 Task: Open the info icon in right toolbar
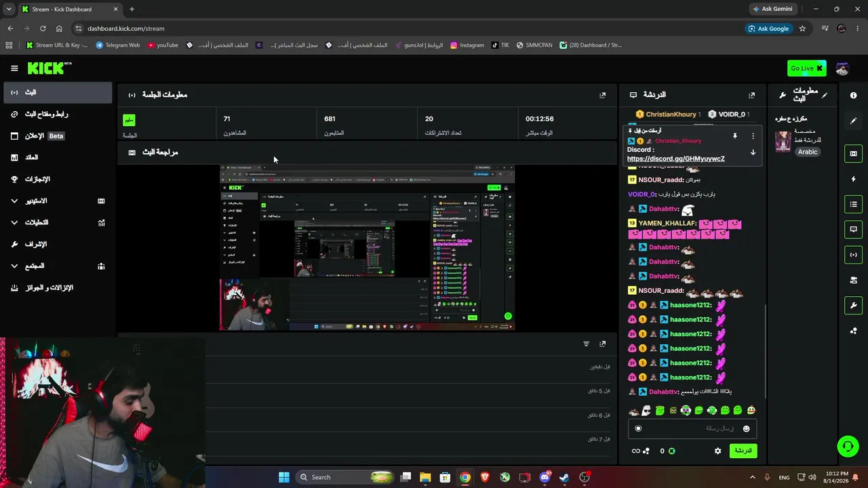[853, 96]
